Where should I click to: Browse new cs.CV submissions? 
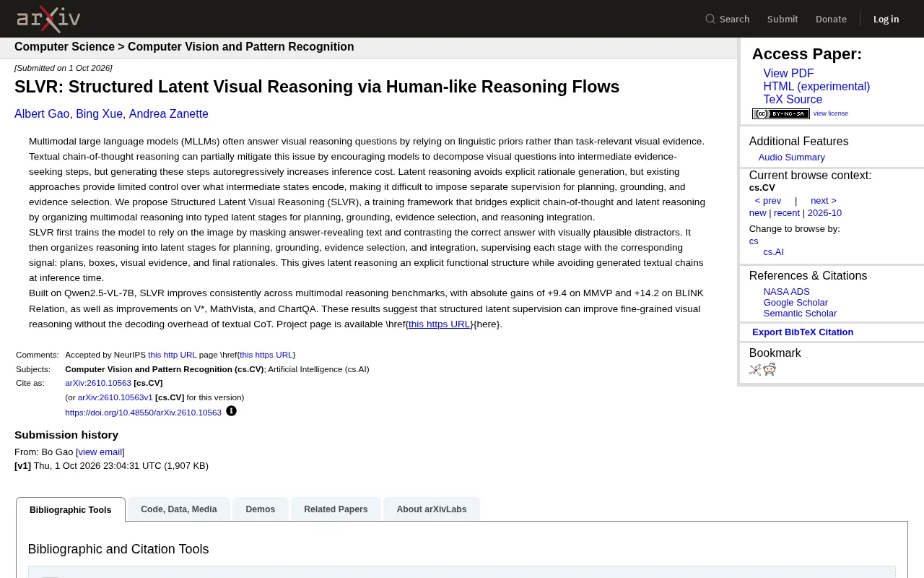[757, 213]
